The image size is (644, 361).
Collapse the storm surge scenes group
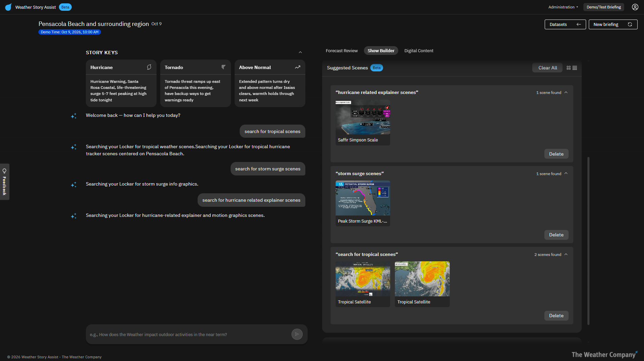point(566,173)
